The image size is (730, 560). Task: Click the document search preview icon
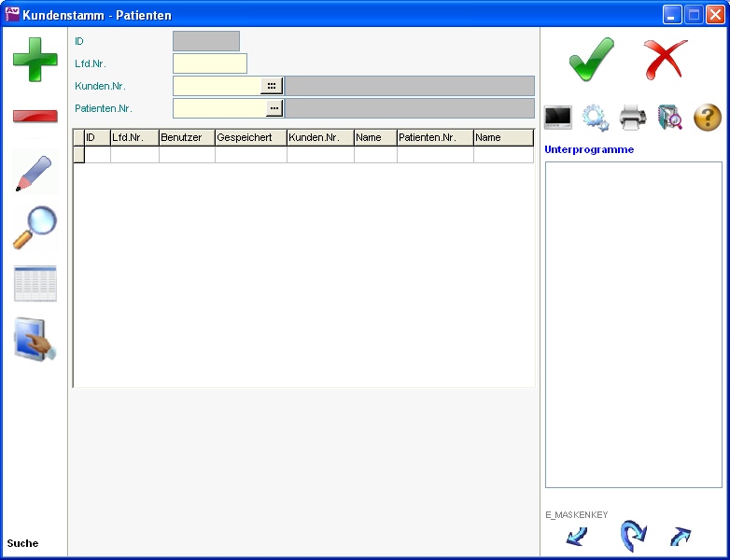tap(670, 118)
